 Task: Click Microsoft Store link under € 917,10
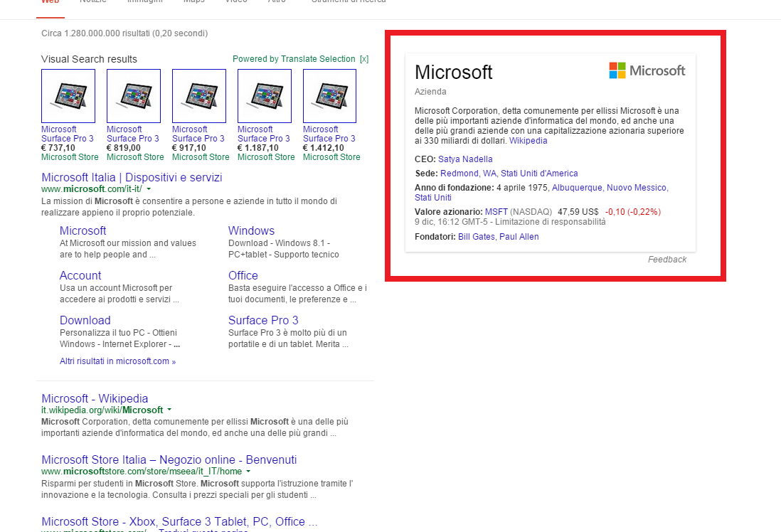[x=201, y=157]
